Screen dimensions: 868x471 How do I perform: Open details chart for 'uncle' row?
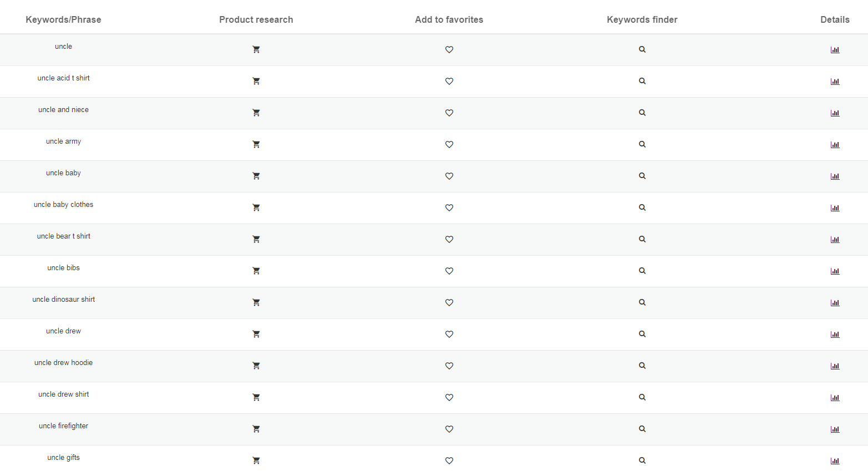pos(835,49)
